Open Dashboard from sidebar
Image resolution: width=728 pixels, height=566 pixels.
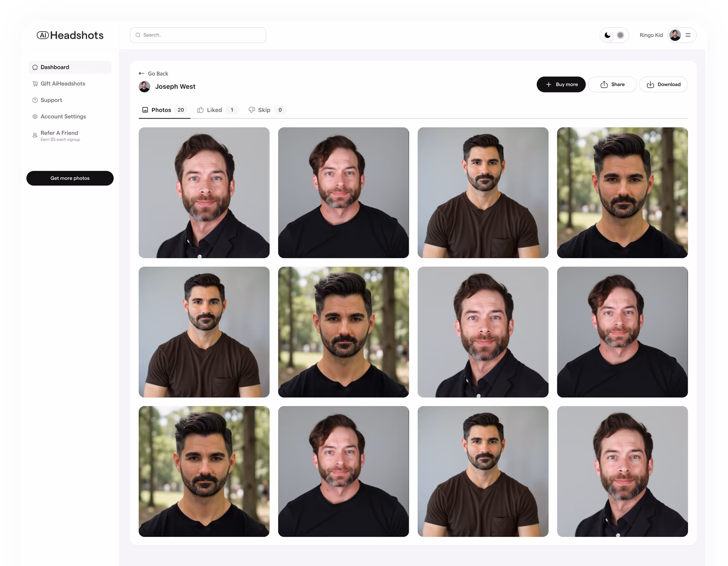point(55,67)
